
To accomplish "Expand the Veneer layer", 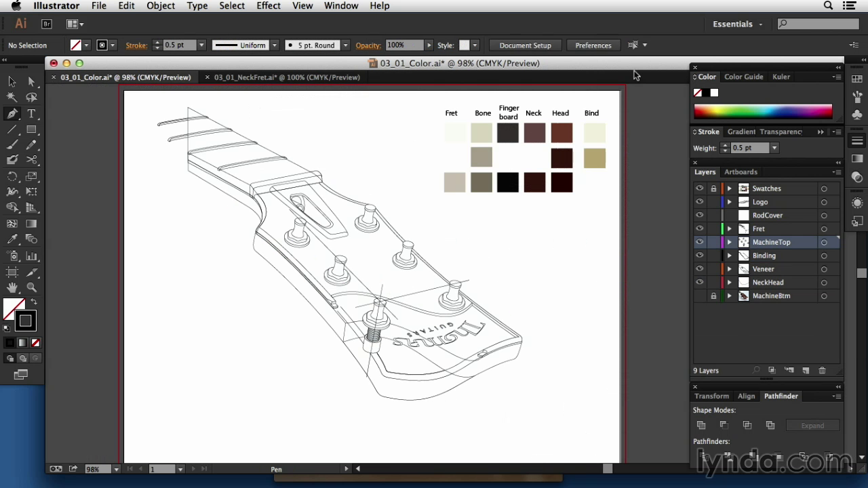I will [730, 269].
